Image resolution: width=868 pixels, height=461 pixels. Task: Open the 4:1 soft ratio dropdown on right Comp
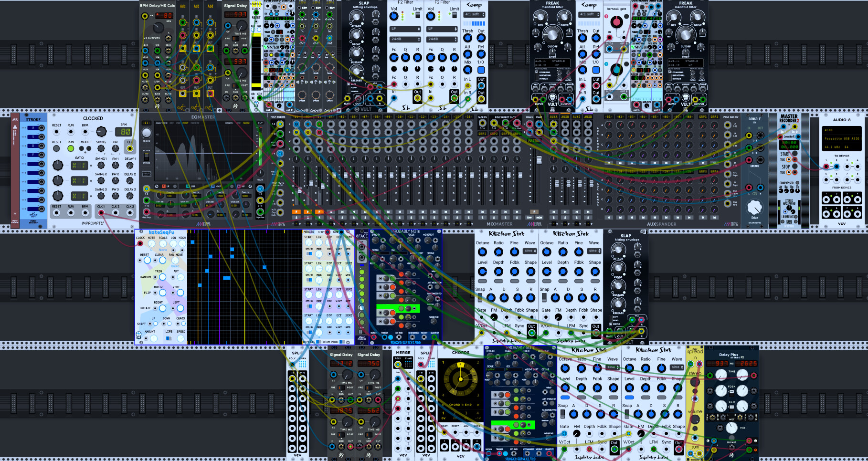(590, 14)
